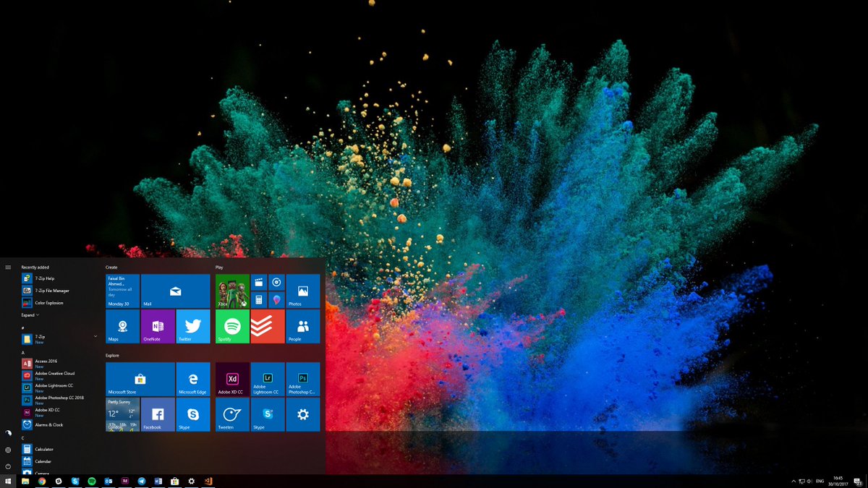Open the Mail tile
The image size is (868, 488).
click(x=175, y=291)
